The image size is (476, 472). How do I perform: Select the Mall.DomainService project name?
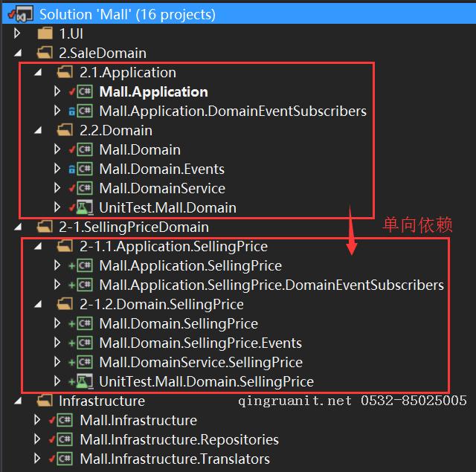point(162,188)
